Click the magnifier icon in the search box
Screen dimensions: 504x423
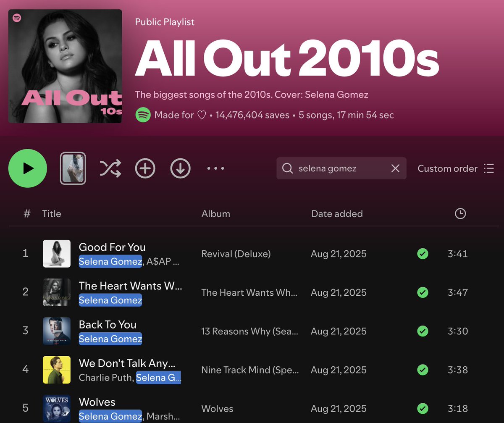288,168
